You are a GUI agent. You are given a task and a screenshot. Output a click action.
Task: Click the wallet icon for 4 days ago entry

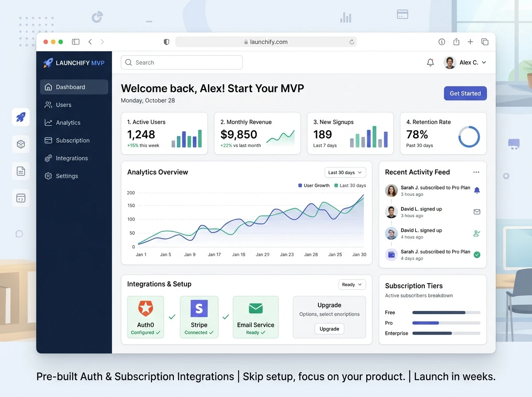pyautogui.click(x=391, y=255)
